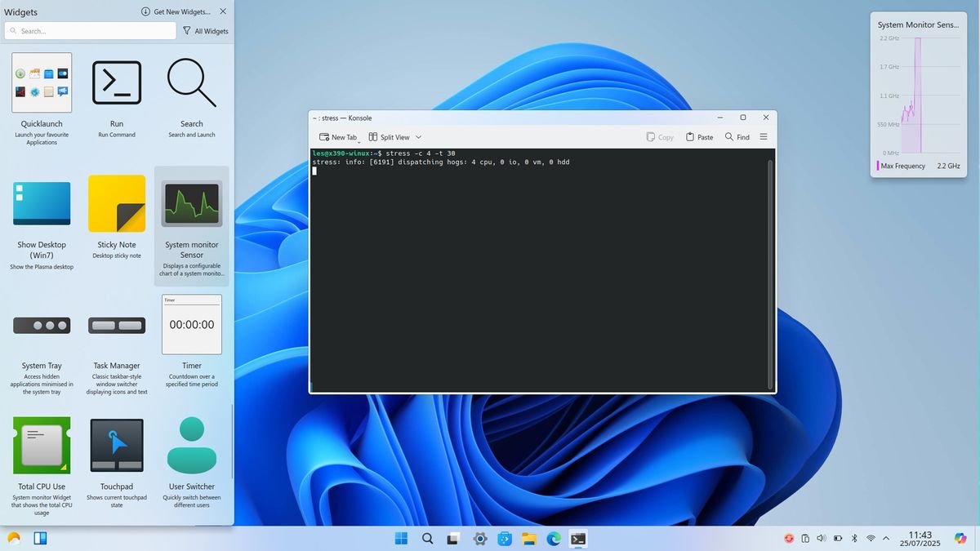Screen dimensions: 980x551
Task: Toggle Bluetooth from the system tray
Action: [x=853, y=539]
